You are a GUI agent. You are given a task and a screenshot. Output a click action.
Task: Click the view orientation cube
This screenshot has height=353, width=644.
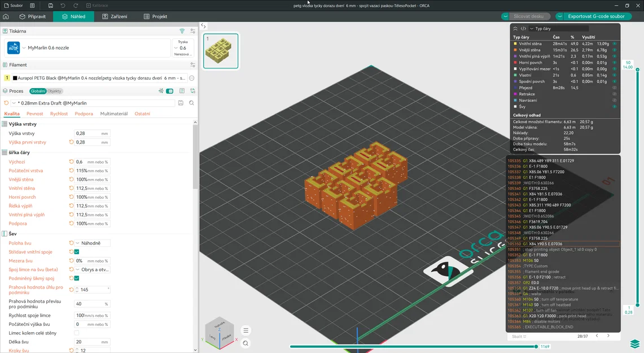point(220,333)
